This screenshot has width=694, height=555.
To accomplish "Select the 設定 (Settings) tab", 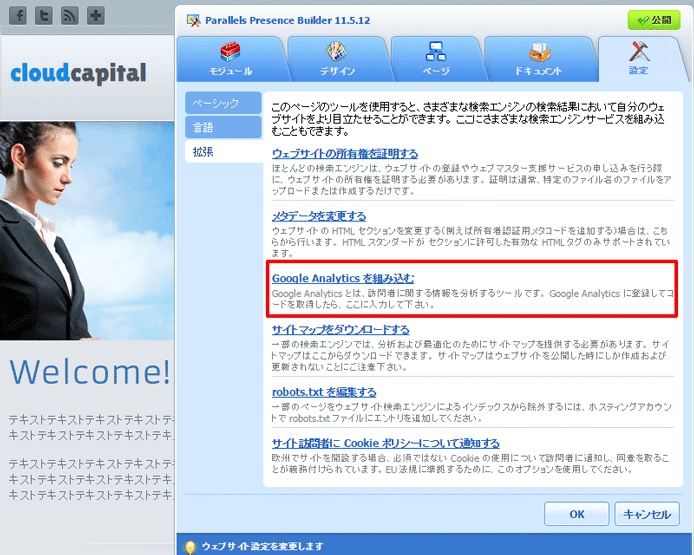I will [638, 59].
